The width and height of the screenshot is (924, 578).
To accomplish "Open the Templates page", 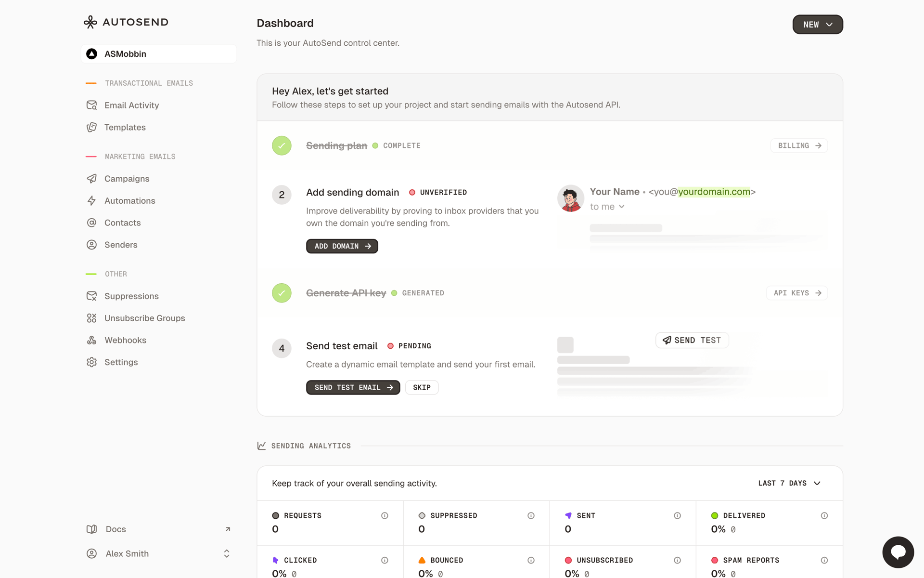I will (125, 127).
